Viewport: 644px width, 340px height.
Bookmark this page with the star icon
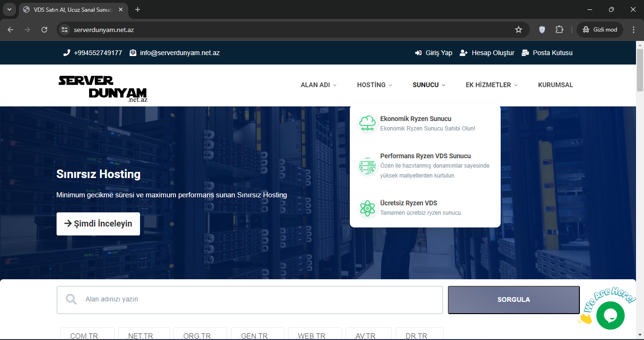tap(519, 30)
